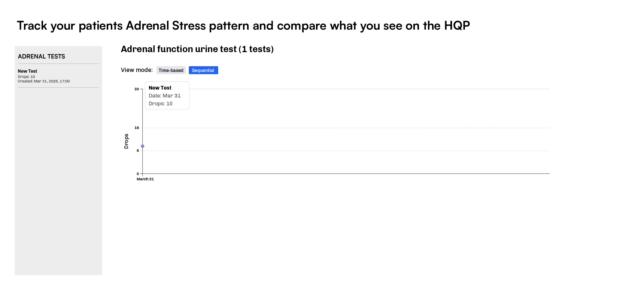This screenshot has width=644, height=300.
Task: Open New Test in the sidebar list
Action: pyautogui.click(x=27, y=71)
